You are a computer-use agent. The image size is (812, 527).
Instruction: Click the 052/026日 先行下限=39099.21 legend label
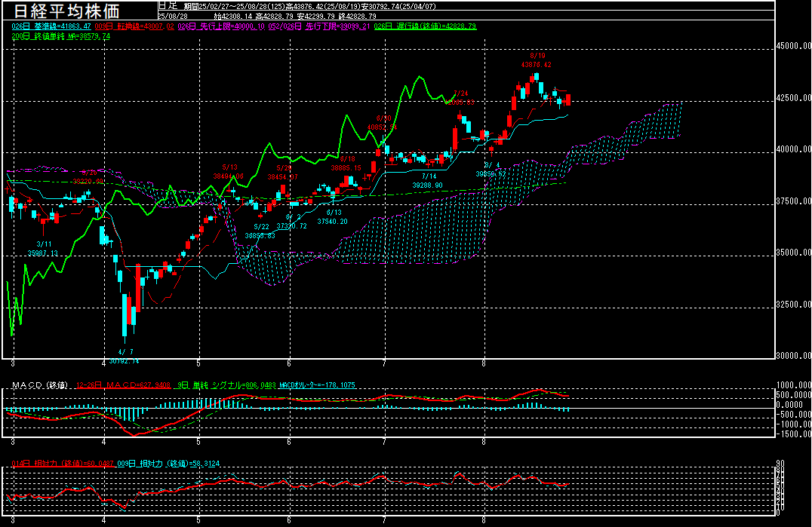pyautogui.click(x=320, y=26)
